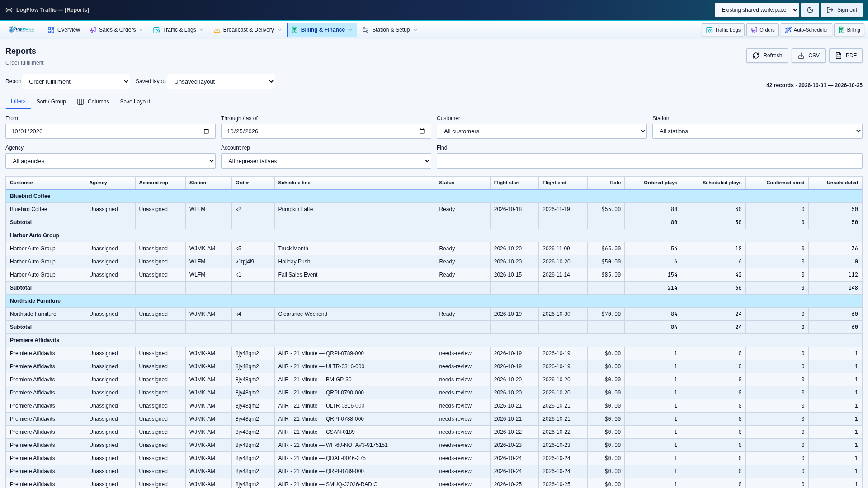
Task: Open the Orders shortcut button
Action: [x=762, y=30]
